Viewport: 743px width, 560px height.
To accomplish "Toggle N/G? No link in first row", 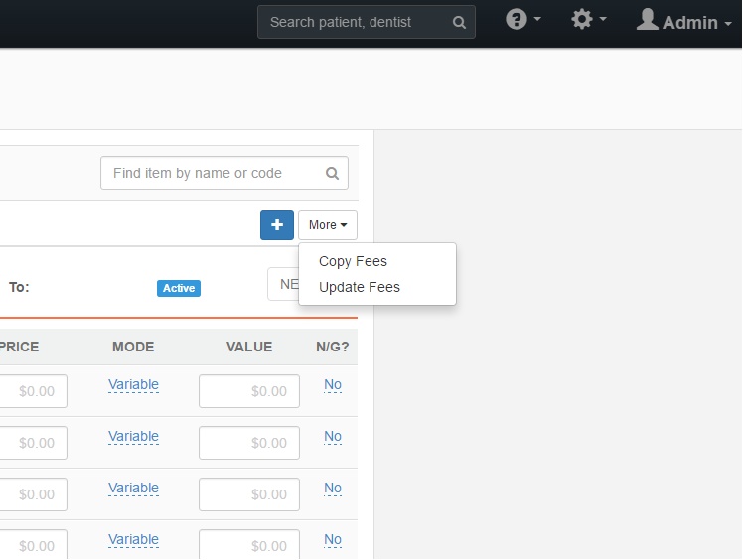I will click(333, 384).
